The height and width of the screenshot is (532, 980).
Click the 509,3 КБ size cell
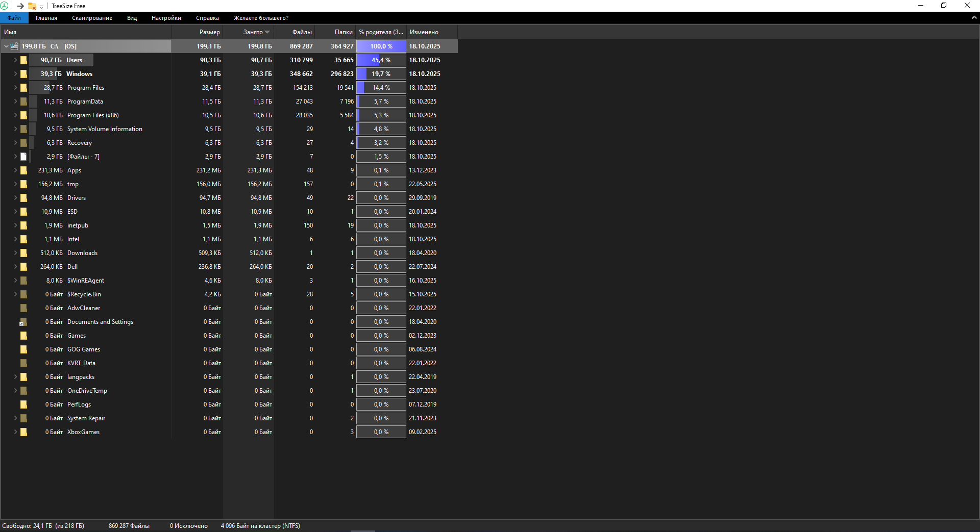click(210, 253)
